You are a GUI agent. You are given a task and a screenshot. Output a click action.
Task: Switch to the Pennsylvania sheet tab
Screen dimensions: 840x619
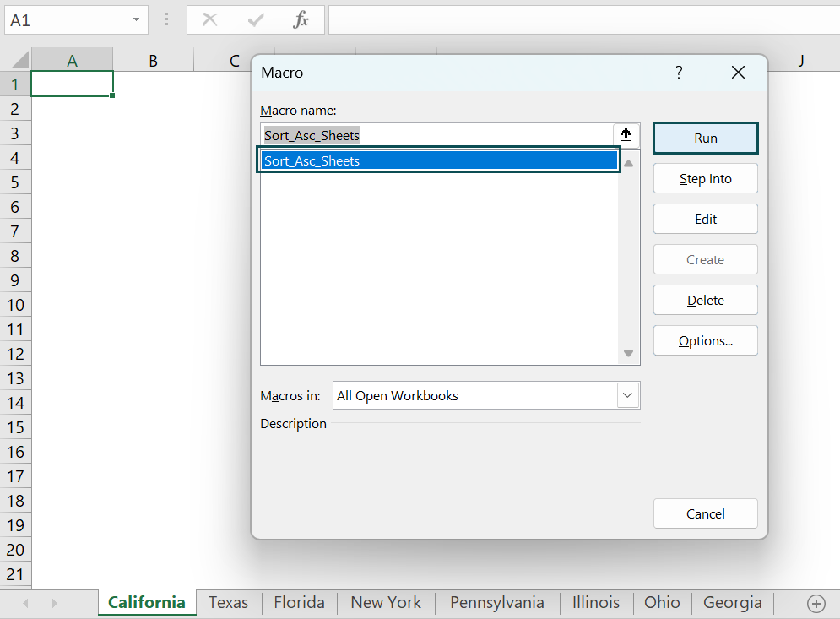pos(496,602)
